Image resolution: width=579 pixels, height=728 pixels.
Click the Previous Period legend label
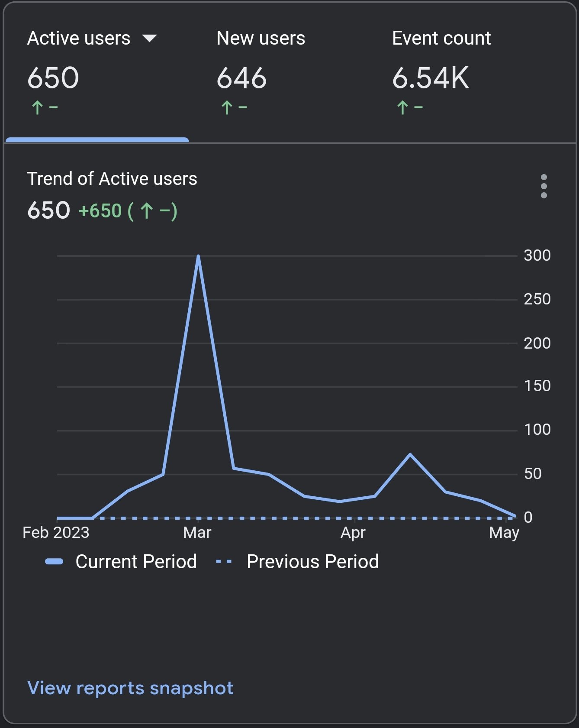312,562
